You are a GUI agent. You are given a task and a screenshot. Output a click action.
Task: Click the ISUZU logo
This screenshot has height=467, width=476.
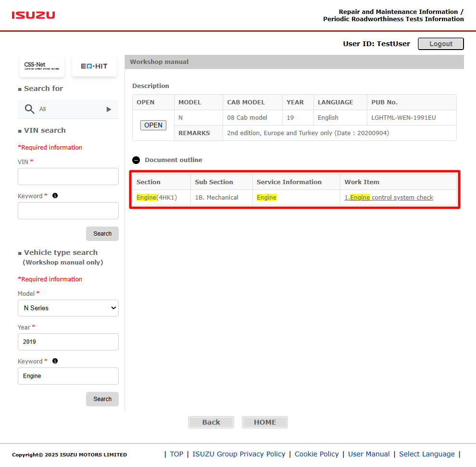[x=33, y=15]
